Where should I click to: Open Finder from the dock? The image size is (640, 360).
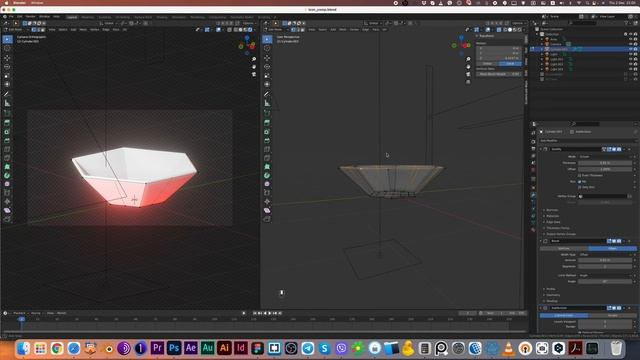(x=24, y=348)
